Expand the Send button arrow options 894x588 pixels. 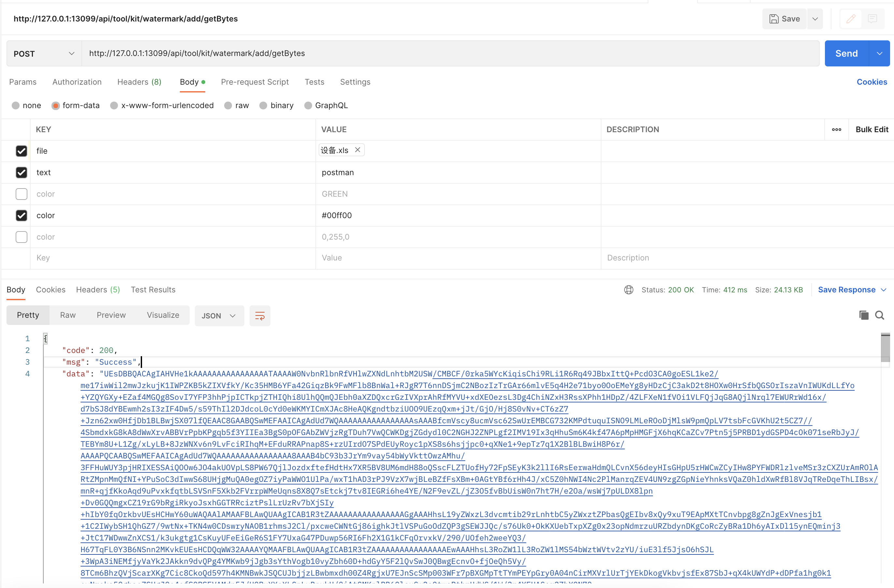(x=879, y=54)
